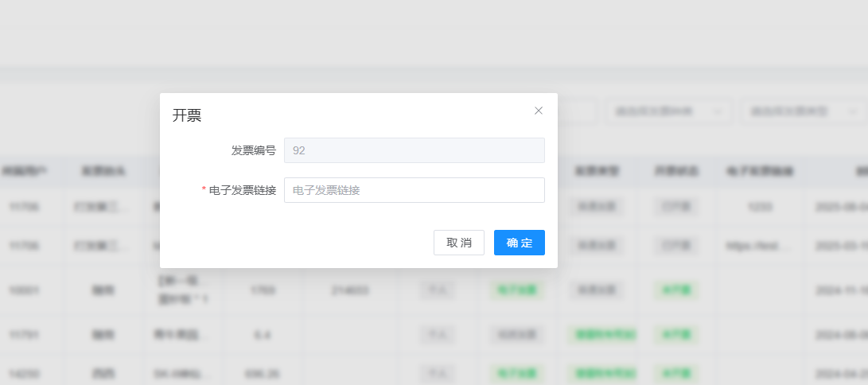Click the 电子发票链接 label with red asterisk
The image size is (868, 385).
click(242, 190)
